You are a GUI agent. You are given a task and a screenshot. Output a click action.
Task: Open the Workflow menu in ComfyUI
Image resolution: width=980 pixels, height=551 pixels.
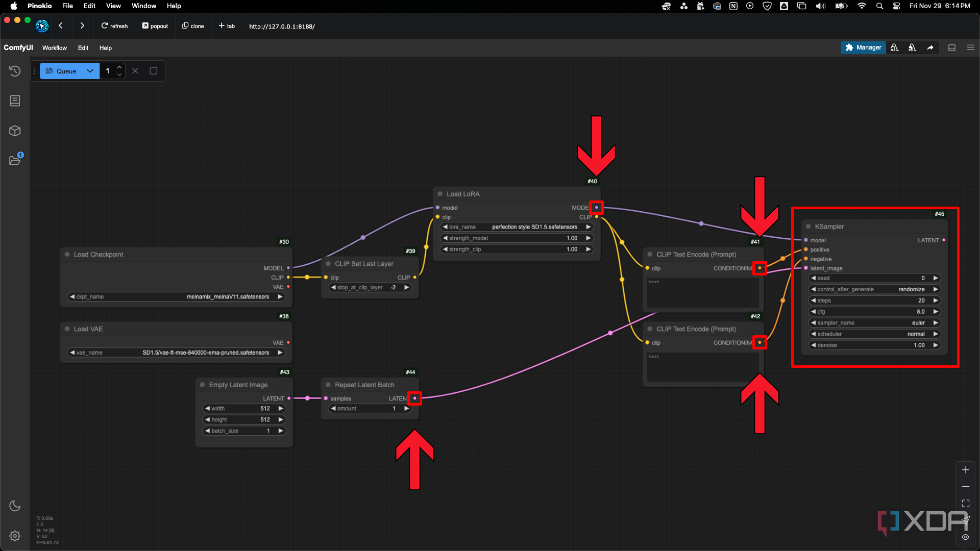pos(54,48)
